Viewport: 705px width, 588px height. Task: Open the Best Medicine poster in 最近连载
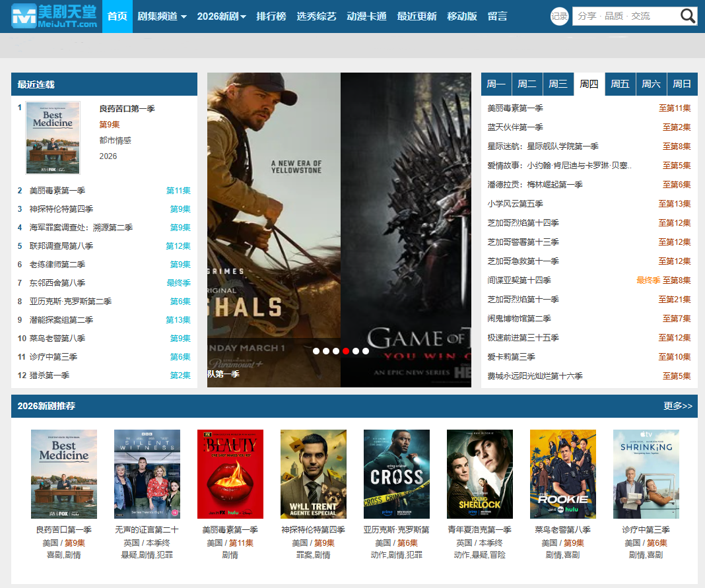[x=53, y=137]
